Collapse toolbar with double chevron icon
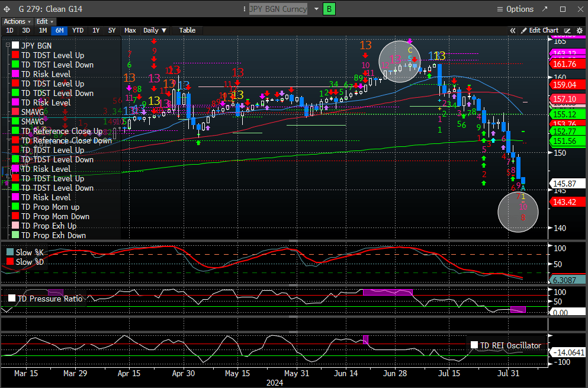 513,30
